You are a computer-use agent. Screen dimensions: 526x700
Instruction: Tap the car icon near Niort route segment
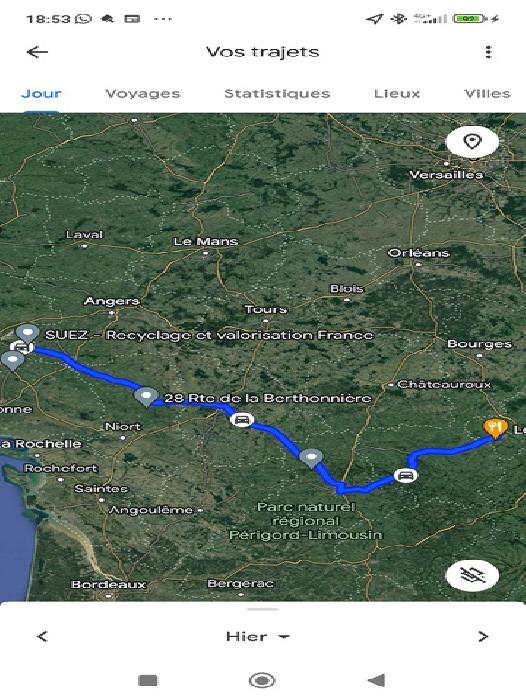[x=242, y=420]
